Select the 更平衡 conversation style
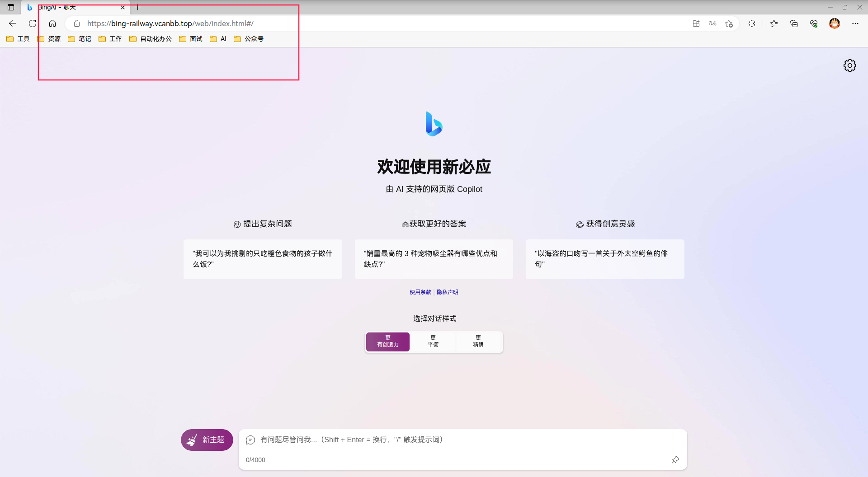The height and width of the screenshot is (477, 868). click(x=433, y=341)
